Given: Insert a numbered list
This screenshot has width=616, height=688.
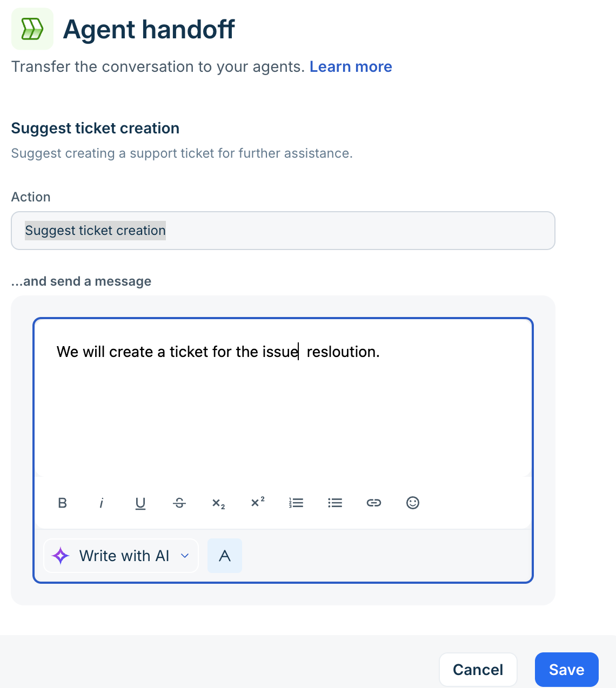Looking at the screenshot, I should [296, 503].
